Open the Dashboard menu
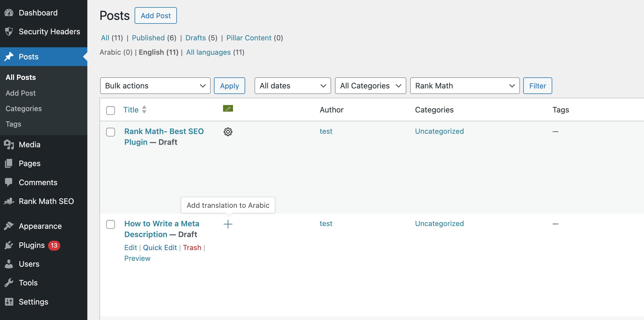The width and height of the screenshot is (644, 320). (x=44, y=13)
